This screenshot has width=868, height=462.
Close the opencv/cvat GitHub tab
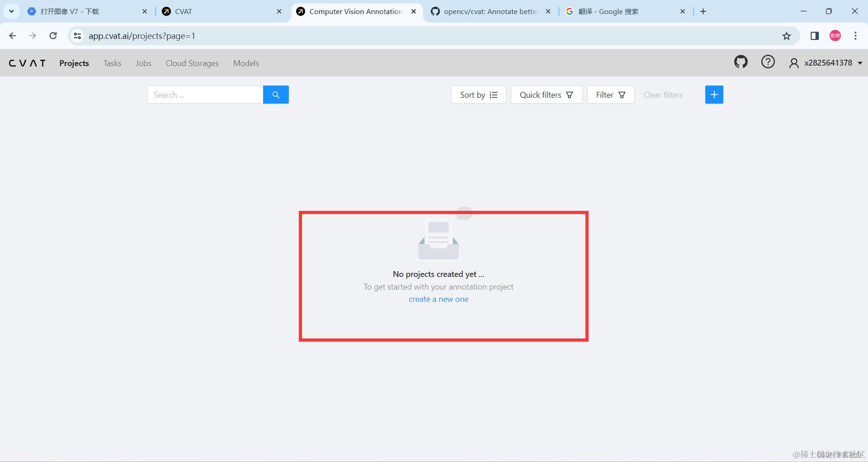[x=548, y=11]
